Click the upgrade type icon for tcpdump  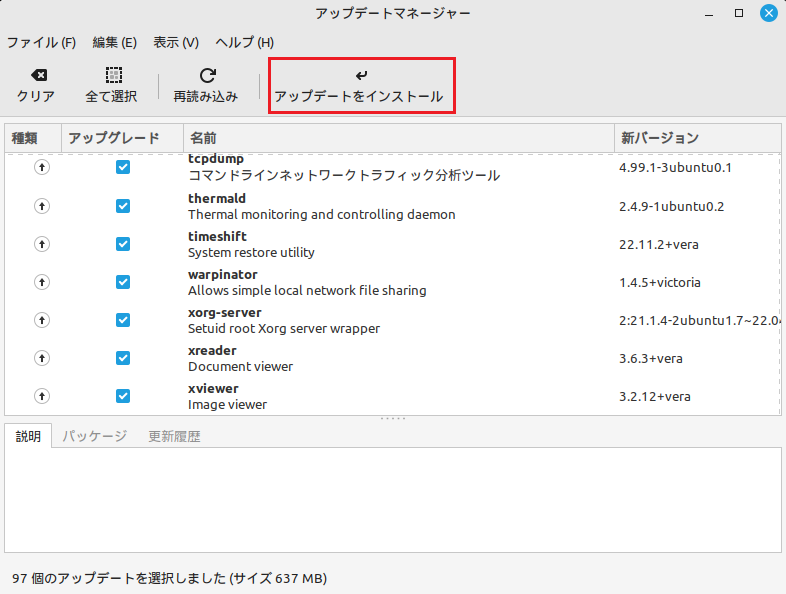point(42,167)
